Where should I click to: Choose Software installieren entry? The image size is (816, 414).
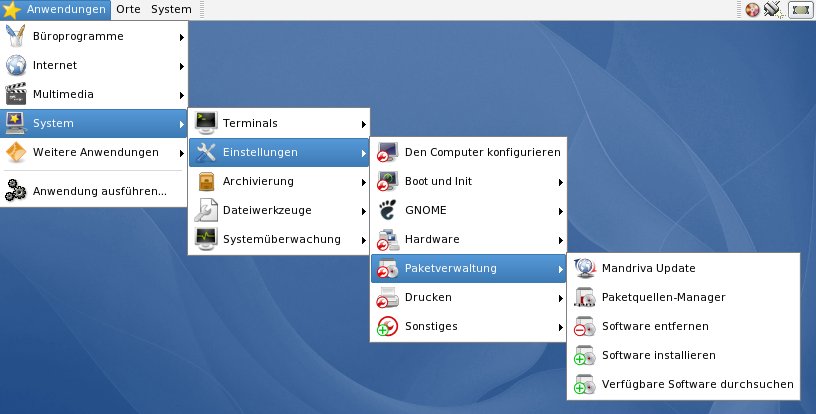(683, 355)
